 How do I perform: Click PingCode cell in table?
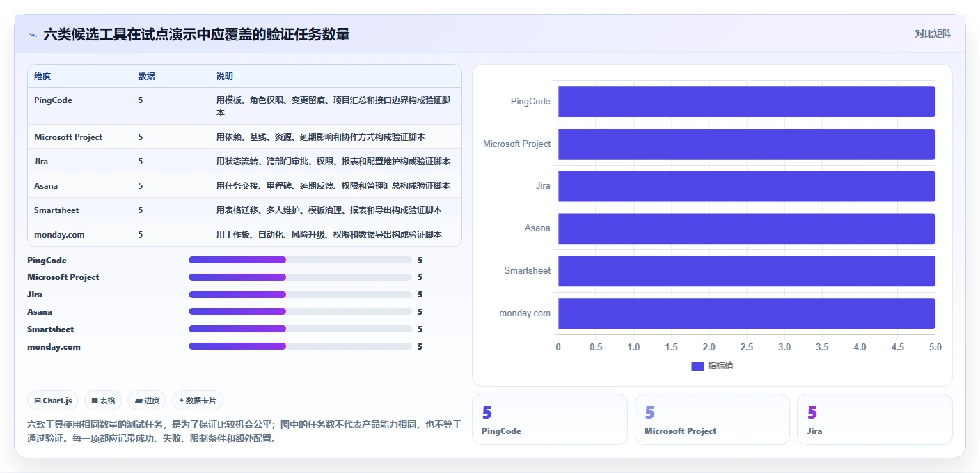53,100
